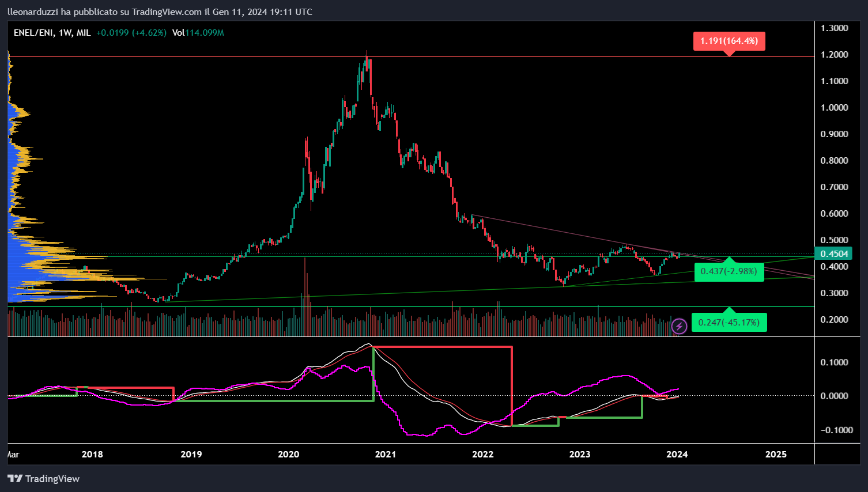Click the 0.5000 price axis label
Image resolution: width=868 pixels, height=492 pixels.
click(834, 240)
